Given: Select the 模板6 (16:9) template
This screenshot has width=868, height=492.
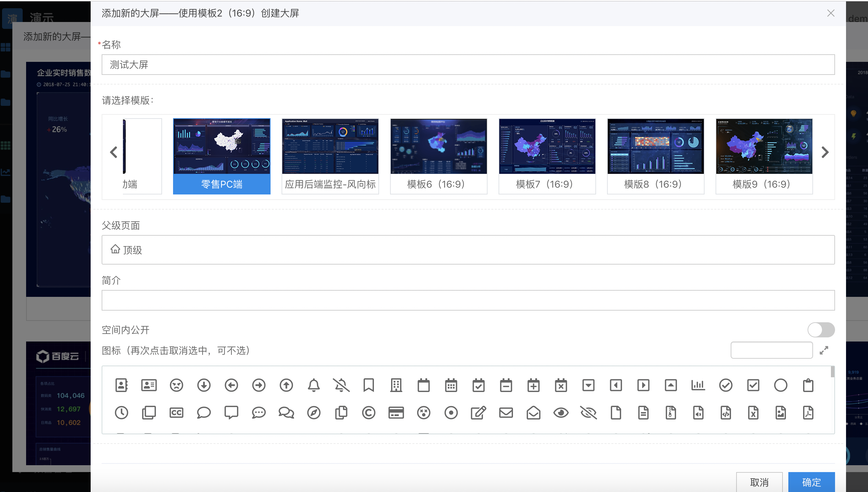Looking at the screenshot, I should coord(439,156).
